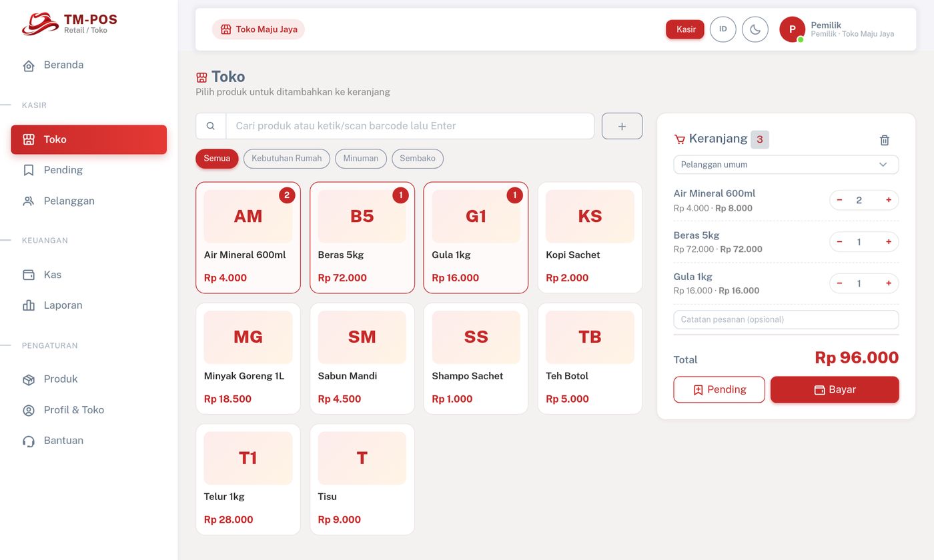Increase Air Mineral 600ml quantity in cart
Viewport: 934px width, 560px height.
pyautogui.click(x=889, y=200)
